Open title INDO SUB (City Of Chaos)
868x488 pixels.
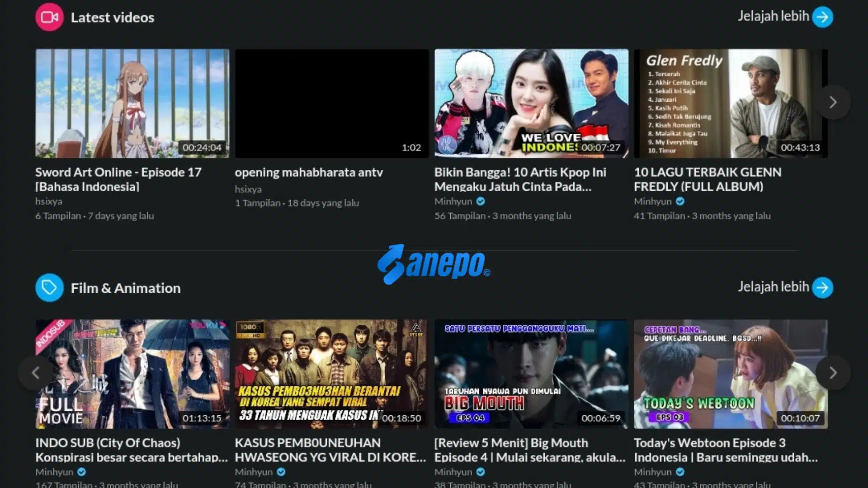132,450
